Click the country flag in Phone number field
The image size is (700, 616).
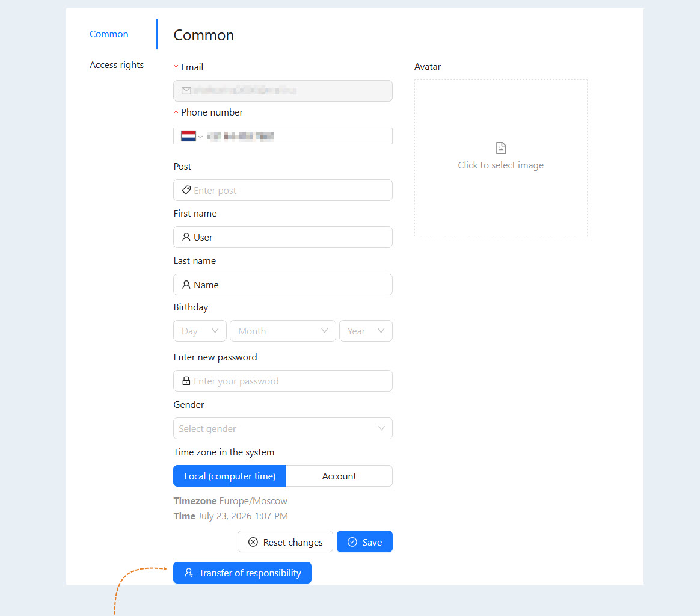tap(188, 136)
